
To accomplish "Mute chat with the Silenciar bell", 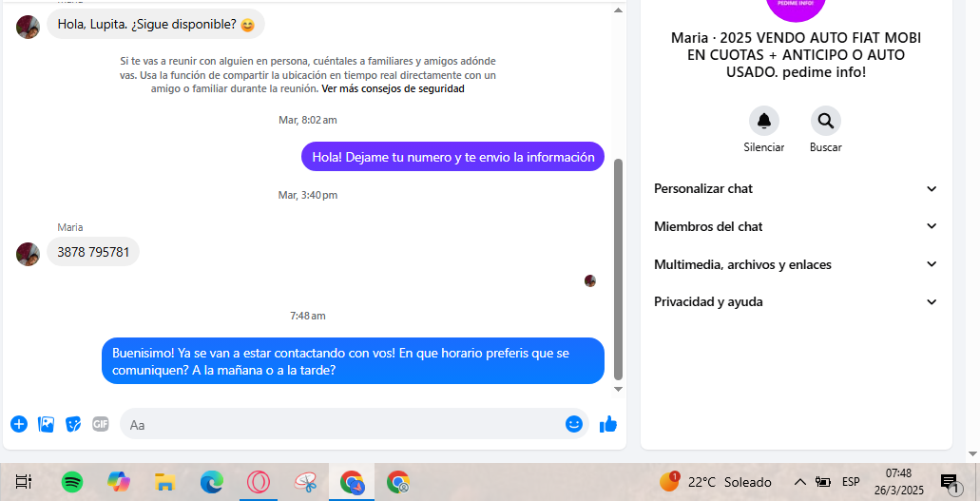I will point(763,121).
